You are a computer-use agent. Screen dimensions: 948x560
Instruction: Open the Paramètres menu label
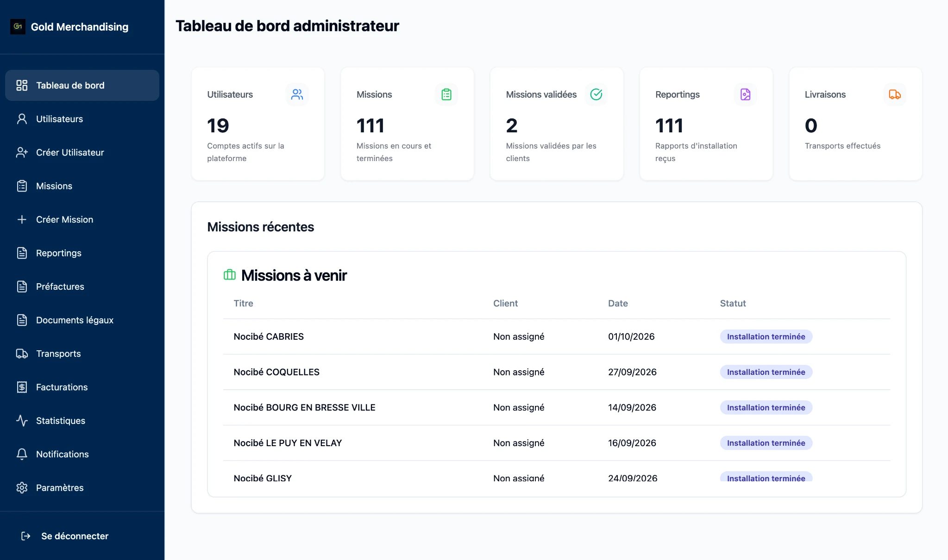[60, 488]
